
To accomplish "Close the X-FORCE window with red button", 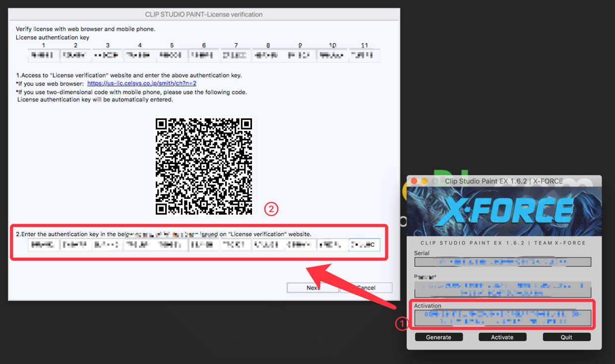I will (414, 181).
